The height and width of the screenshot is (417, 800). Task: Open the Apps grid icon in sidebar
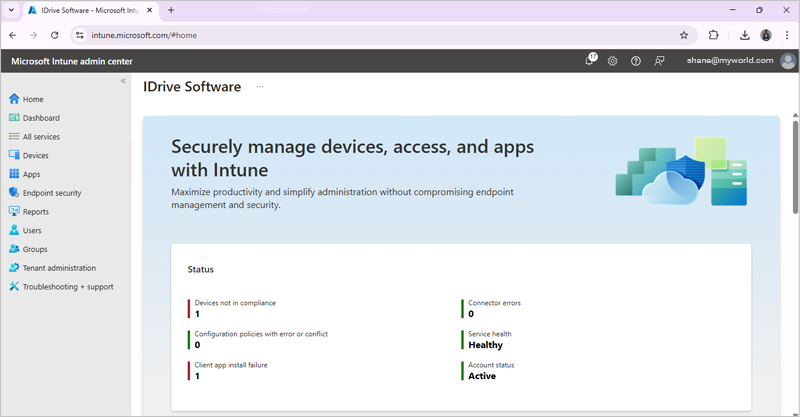pos(14,174)
